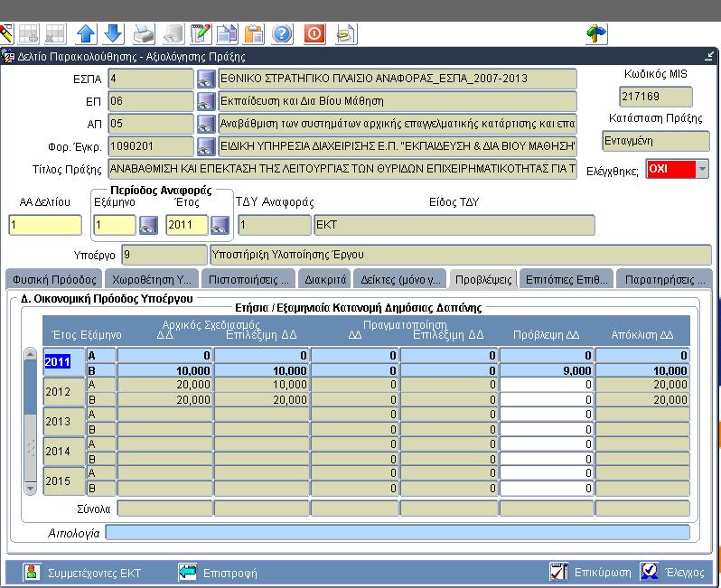Open lookup list next to ΕΠ field

pos(206,101)
